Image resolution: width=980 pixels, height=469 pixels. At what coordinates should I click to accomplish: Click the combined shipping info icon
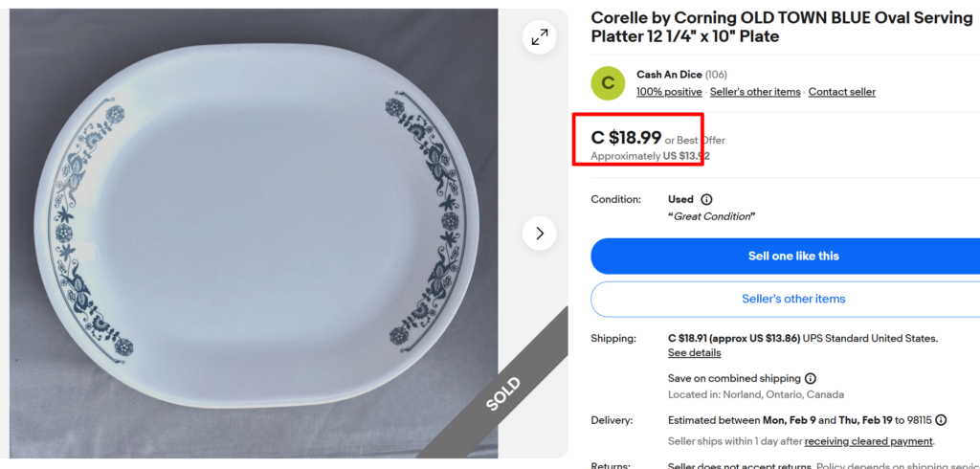(811, 378)
